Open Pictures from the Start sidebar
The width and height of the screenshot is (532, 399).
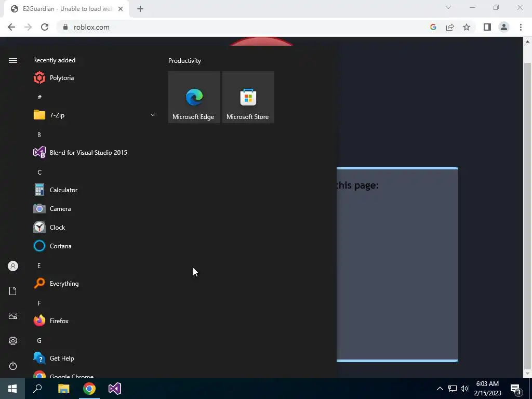[13, 316]
